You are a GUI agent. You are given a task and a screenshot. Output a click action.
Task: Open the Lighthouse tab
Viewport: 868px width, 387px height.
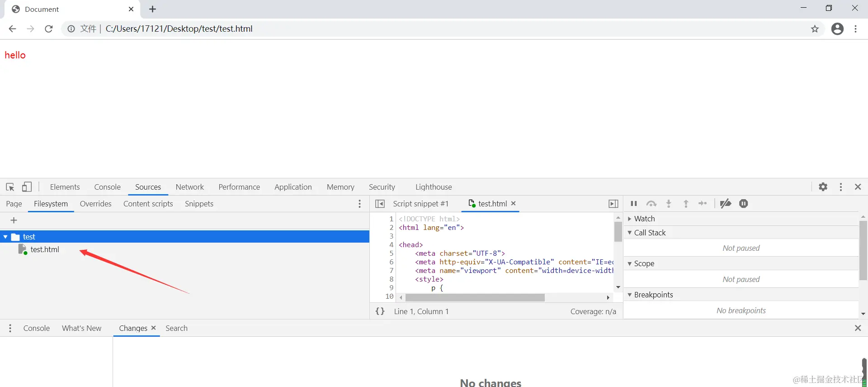434,187
